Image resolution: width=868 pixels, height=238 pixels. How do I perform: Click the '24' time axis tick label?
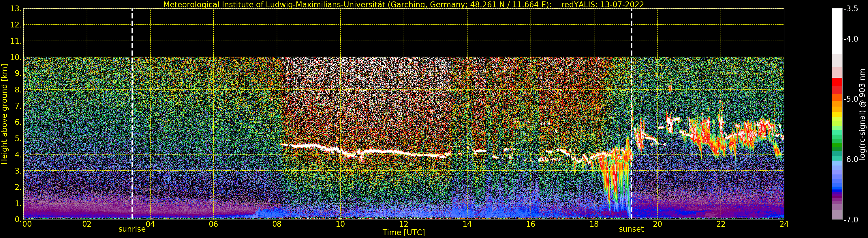pyautogui.click(x=784, y=224)
